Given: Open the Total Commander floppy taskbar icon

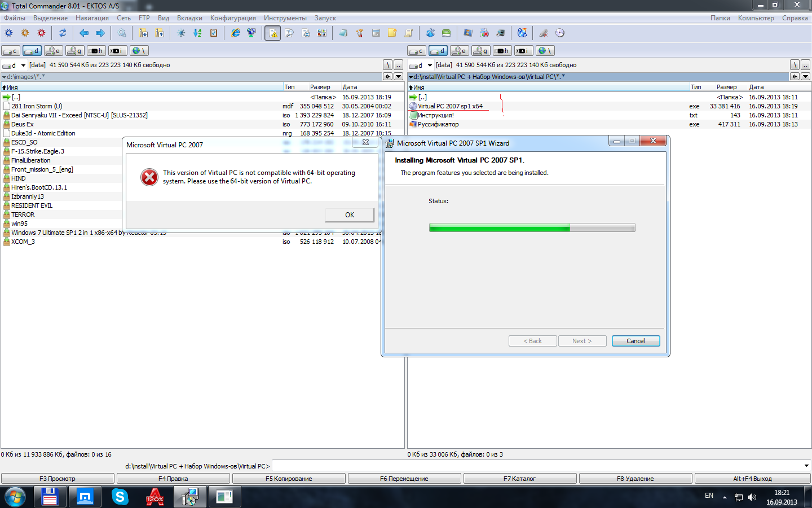Looking at the screenshot, I should [x=50, y=497].
